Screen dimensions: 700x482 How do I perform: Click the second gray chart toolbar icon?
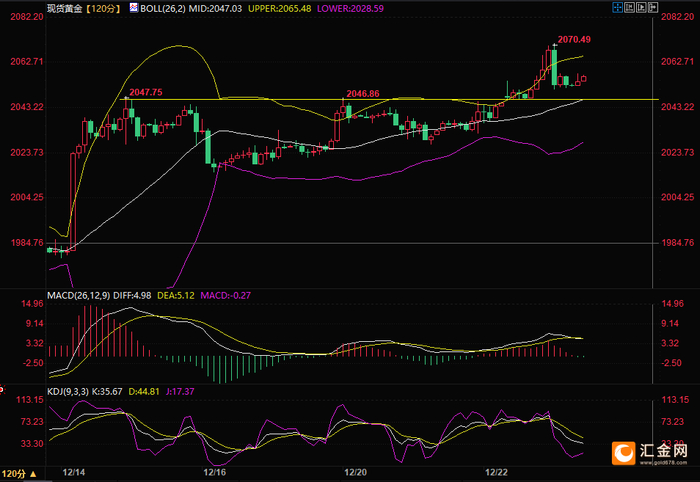coord(629,7)
